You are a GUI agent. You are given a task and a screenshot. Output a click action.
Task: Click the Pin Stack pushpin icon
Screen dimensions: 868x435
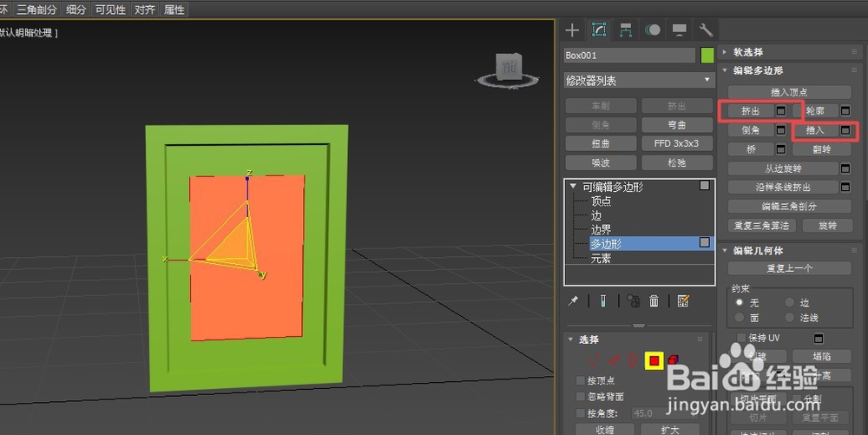click(574, 300)
